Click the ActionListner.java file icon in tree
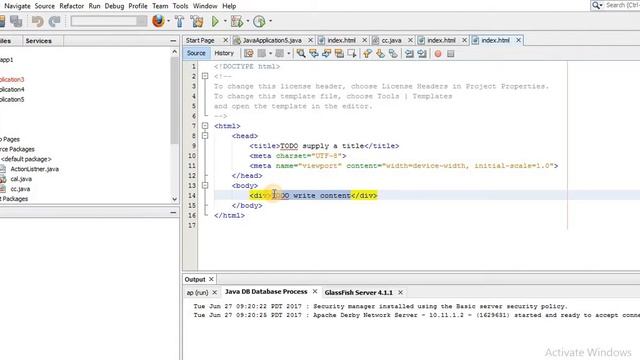The image size is (640, 360). pos(3,169)
